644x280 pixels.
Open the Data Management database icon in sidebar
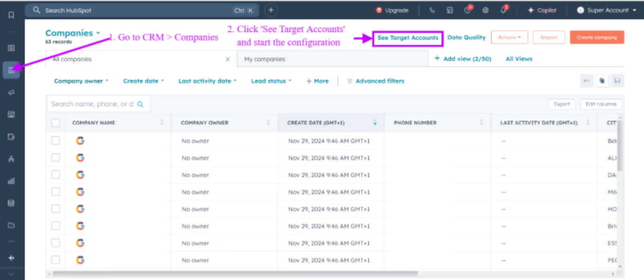click(11, 203)
